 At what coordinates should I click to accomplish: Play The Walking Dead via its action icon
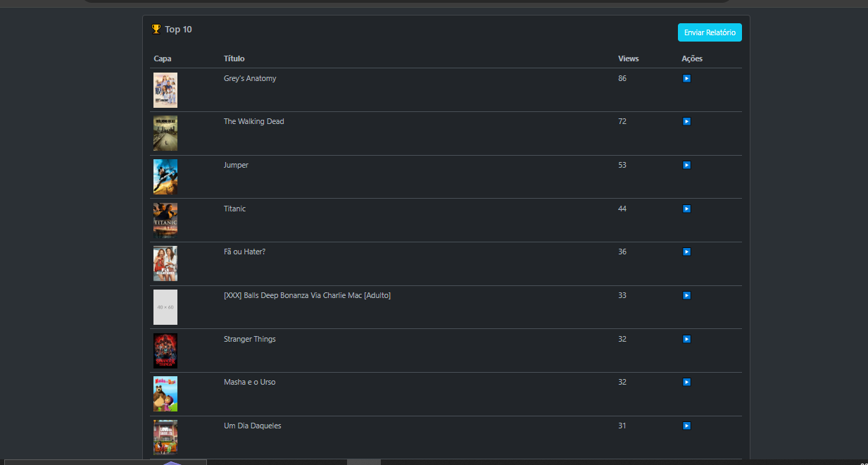686,122
